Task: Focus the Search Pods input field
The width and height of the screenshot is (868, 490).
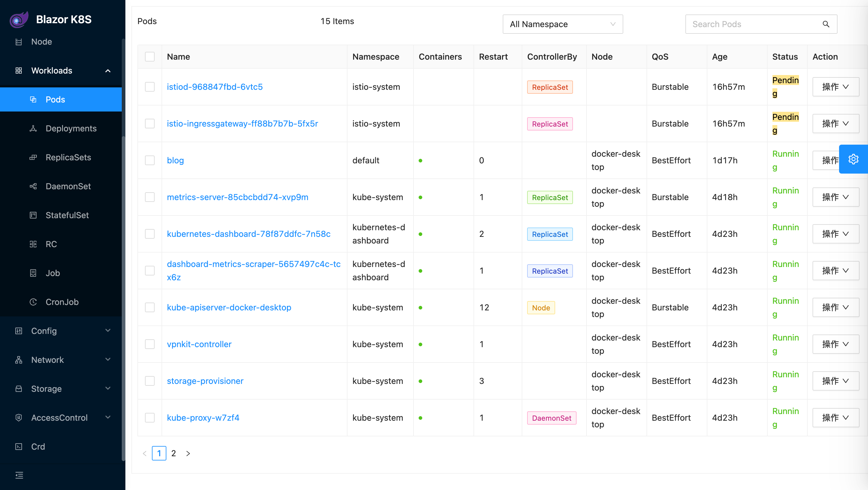Action: point(751,24)
